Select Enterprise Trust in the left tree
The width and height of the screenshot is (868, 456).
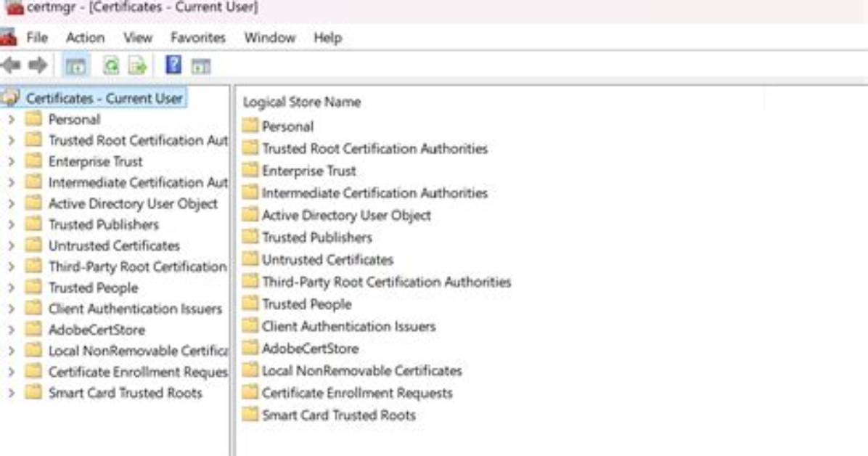click(x=95, y=161)
